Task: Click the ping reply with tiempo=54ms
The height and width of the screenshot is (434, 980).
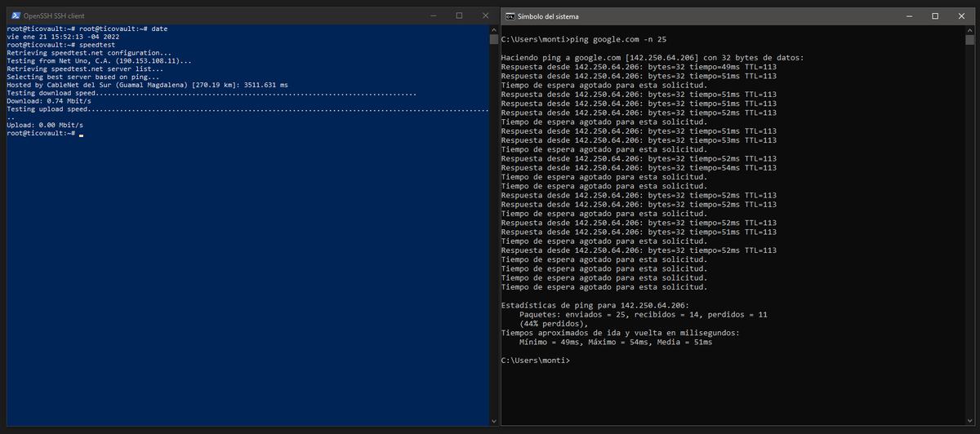Action: click(x=639, y=168)
